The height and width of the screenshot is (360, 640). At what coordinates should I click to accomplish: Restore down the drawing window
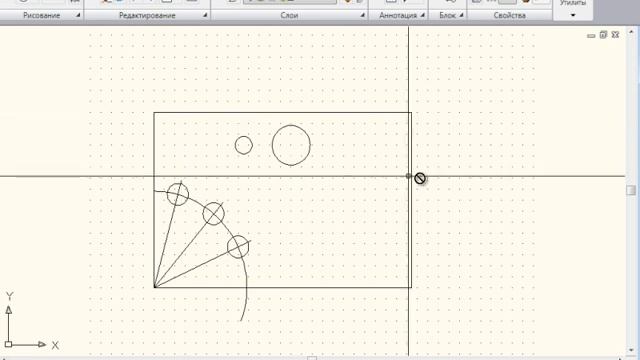(603, 35)
